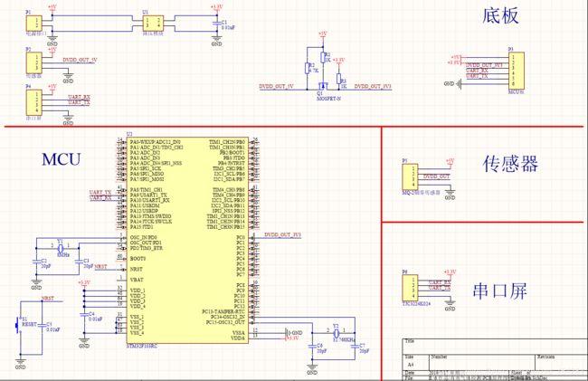Click the MCU section title
Viewport: 588px width, 381px height.
click(62, 159)
